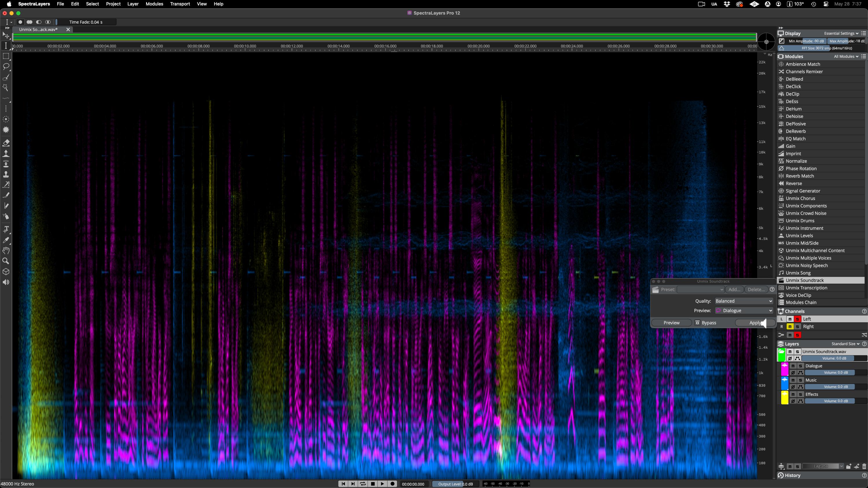This screenshot has width=868, height=488.
Task: Change the Preview dropdown from Dialogue
Action: [744, 310]
